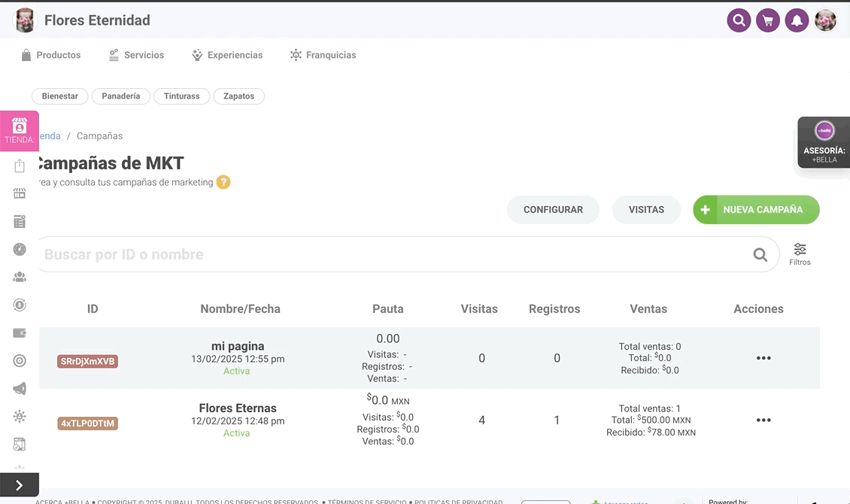The width and height of the screenshot is (850, 504).
Task: Click the CONFIGURAR button
Action: tap(553, 210)
